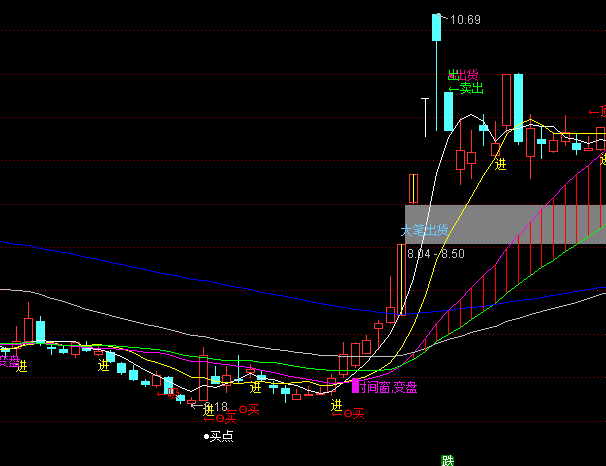Screen dimensions: 606x466
Task: Click the 8.04 - 8.50 price range text
Action: coord(436,254)
